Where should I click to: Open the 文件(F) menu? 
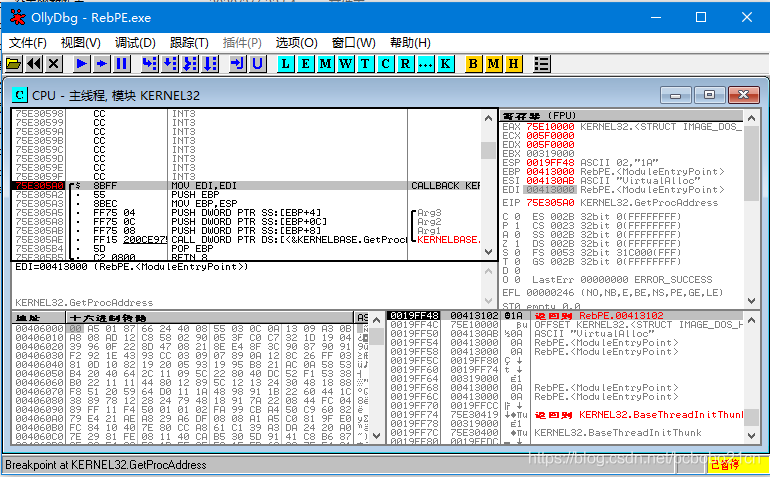[28, 43]
